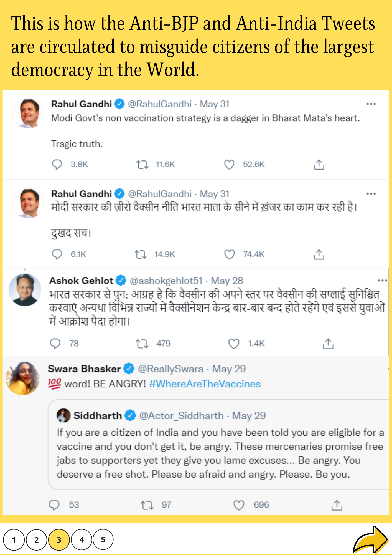Share Rahul Gandhi's English tweet
Screen dimensions: 392x555
[x=319, y=165]
